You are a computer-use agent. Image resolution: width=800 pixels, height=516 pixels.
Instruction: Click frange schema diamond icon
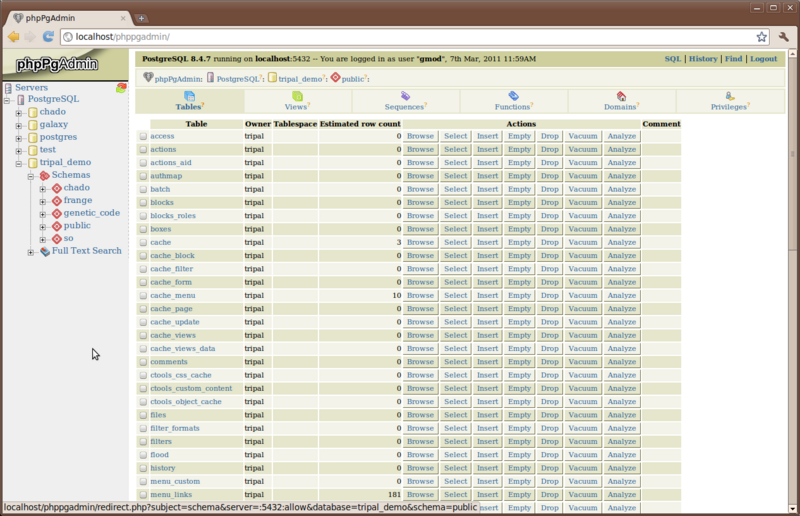coord(57,201)
